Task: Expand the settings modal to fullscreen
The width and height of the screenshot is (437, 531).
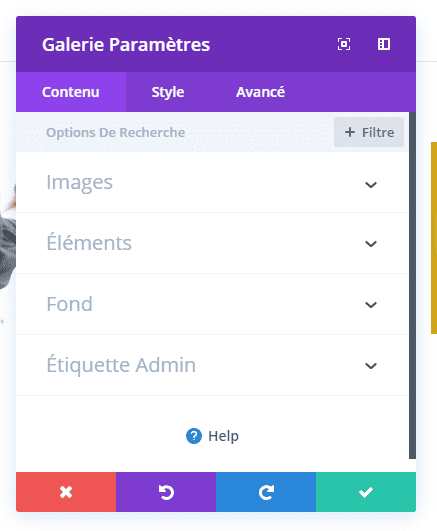Action: 344,44
